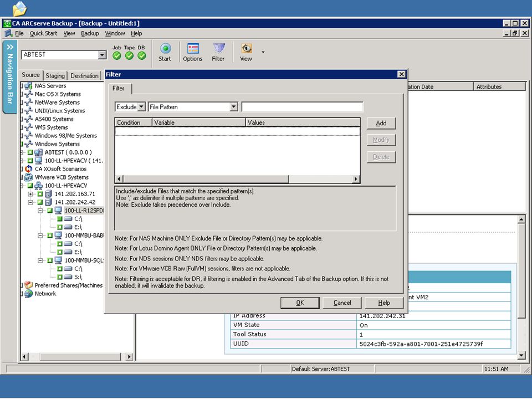Click the Start backup toolbar icon

point(165,49)
